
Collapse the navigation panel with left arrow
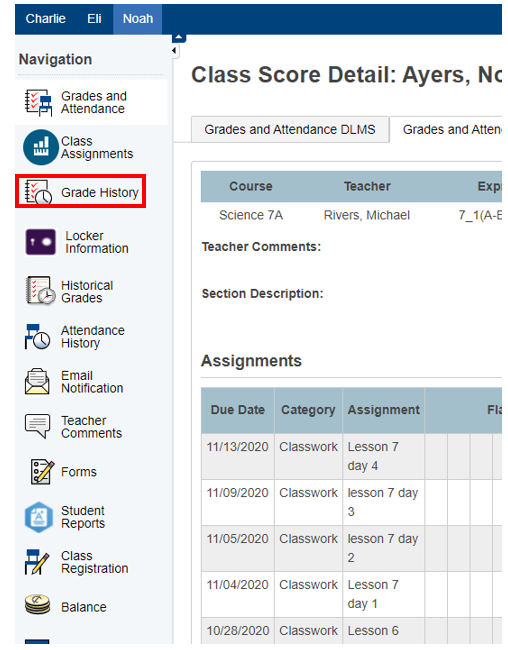[x=175, y=51]
